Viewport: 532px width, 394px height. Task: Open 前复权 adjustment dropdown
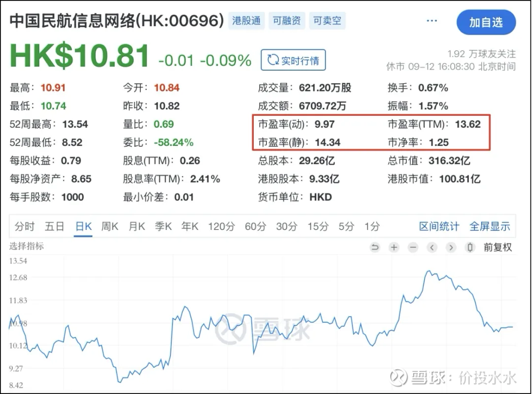pos(498,247)
